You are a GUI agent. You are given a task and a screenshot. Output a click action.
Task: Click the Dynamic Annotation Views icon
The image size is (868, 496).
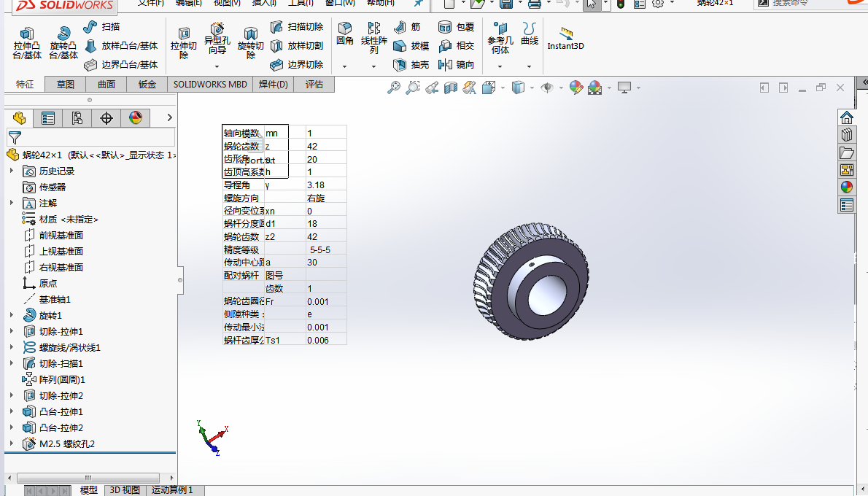[470, 88]
